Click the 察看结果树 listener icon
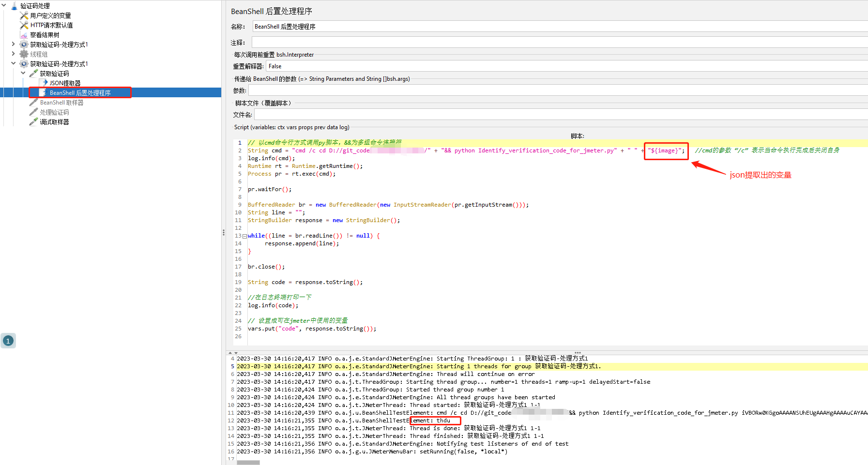 24,35
